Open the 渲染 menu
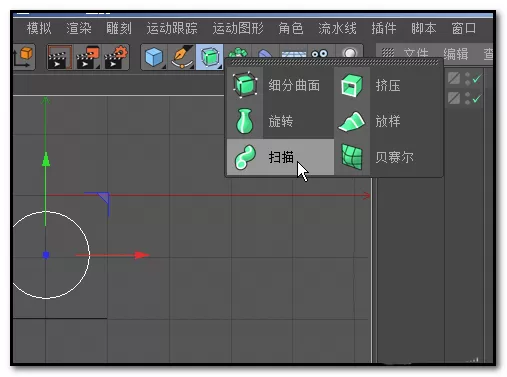Image resolution: width=507 pixels, height=377 pixels. 79,28
